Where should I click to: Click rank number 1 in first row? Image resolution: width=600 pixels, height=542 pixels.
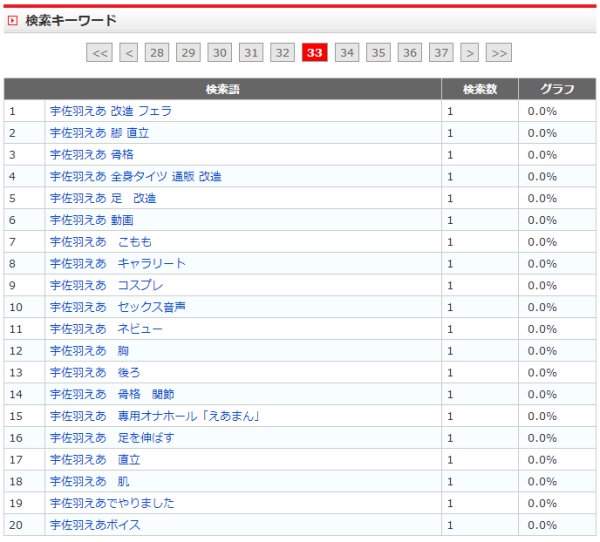coord(13,111)
